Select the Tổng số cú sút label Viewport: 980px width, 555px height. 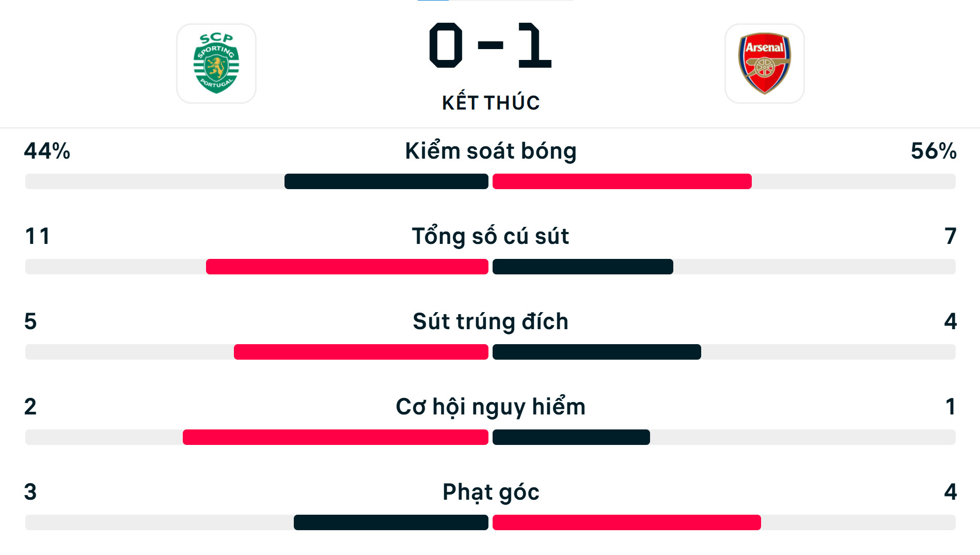pyautogui.click(x=491, y=236)
